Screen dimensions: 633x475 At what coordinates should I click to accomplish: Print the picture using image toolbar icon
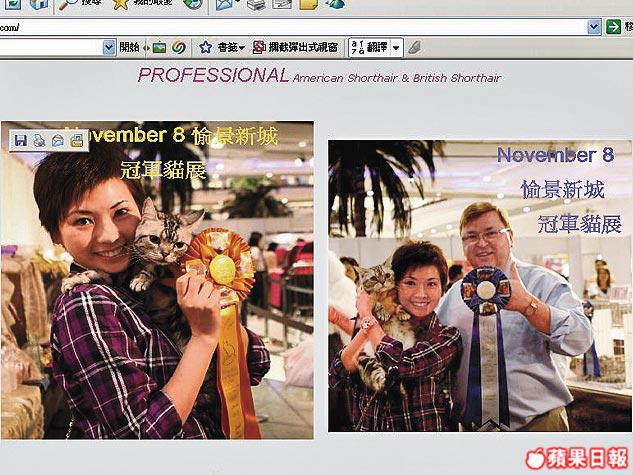[x=39, y=141]
